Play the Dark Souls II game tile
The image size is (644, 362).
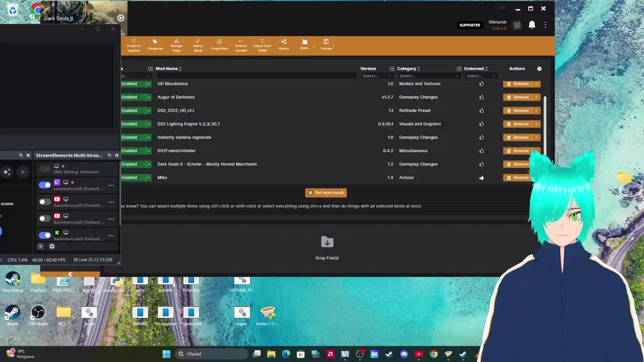[121, 18]
